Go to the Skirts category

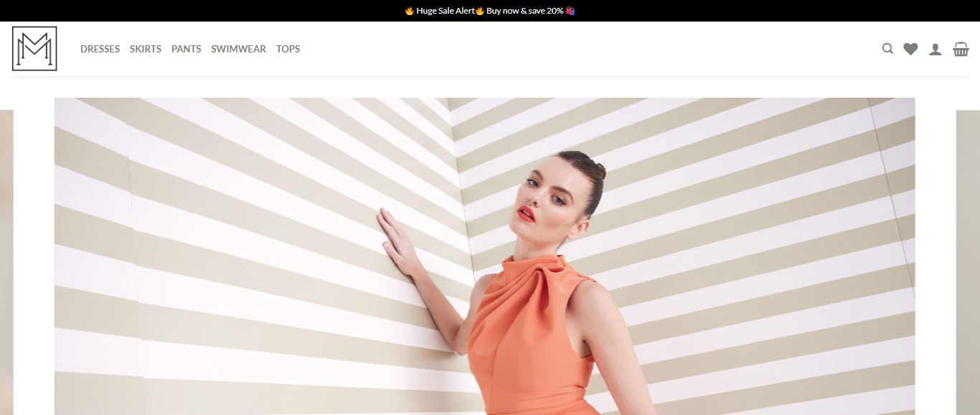pyautogui.click(x=146, y=49)
